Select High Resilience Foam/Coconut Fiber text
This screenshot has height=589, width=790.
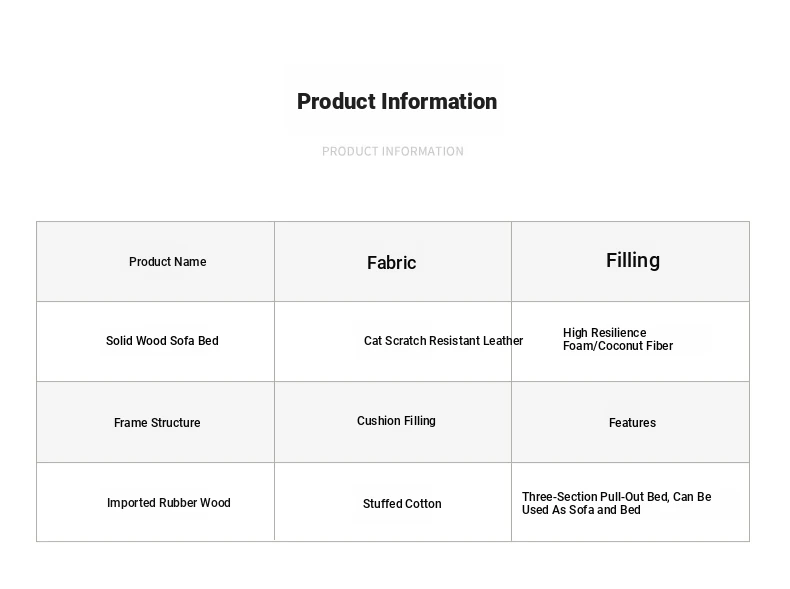coord(618,339)
